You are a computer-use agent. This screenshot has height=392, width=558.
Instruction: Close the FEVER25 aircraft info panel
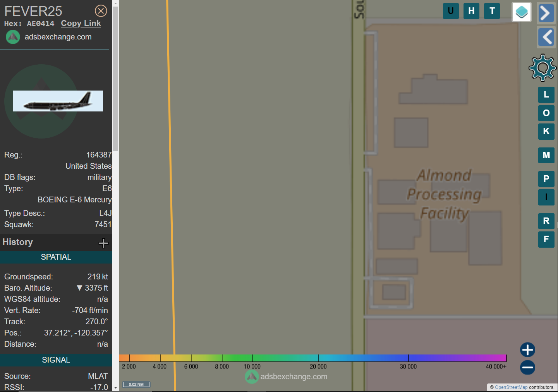pos(101,11)
